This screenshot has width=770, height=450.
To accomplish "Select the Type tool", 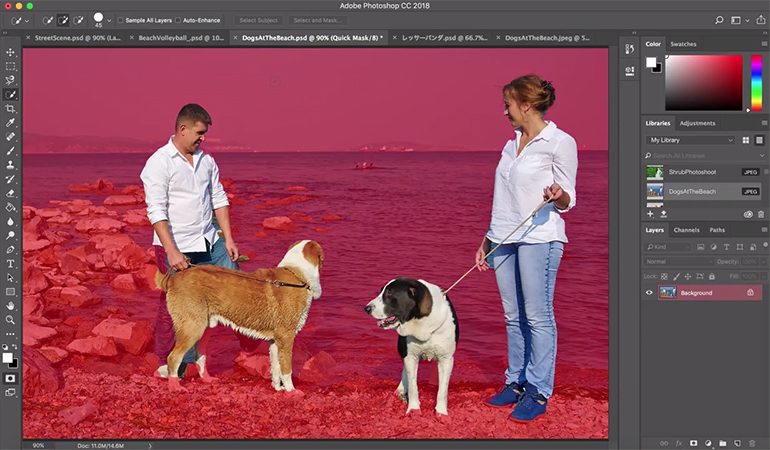I will (x=10, y=263).
